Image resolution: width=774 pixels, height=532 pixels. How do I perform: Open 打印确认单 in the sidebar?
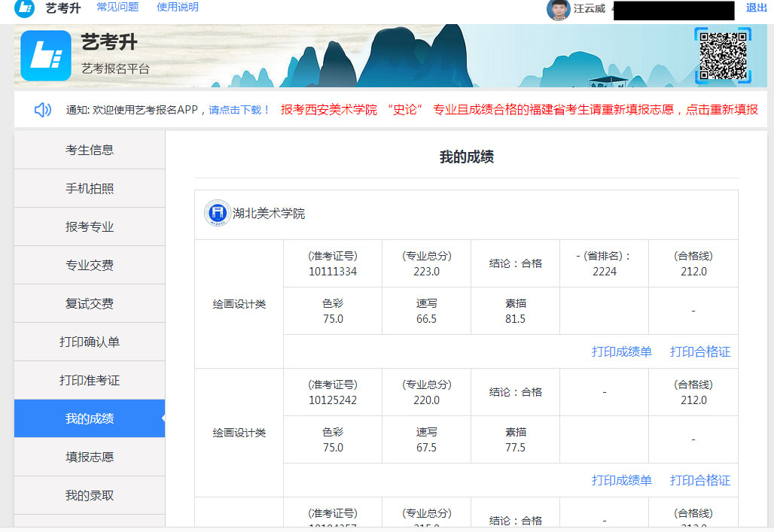[x=90, y=342]
